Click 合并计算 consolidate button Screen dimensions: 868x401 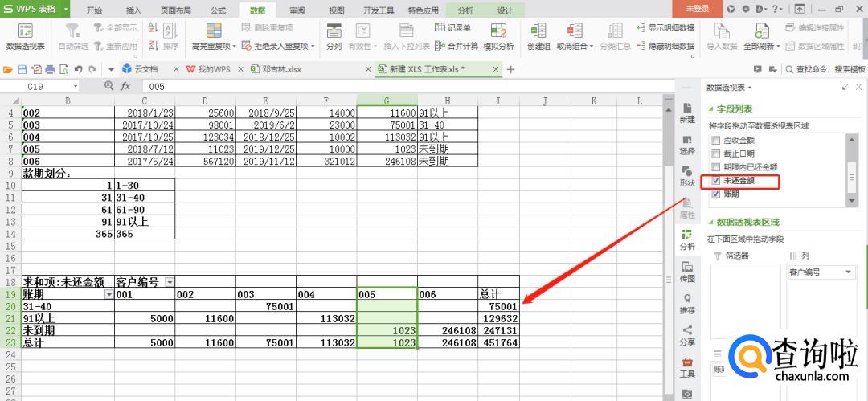[x=457, y=46]
